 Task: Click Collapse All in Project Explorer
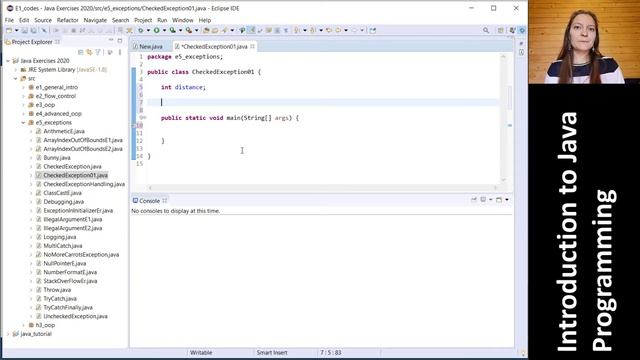point(80,52)
